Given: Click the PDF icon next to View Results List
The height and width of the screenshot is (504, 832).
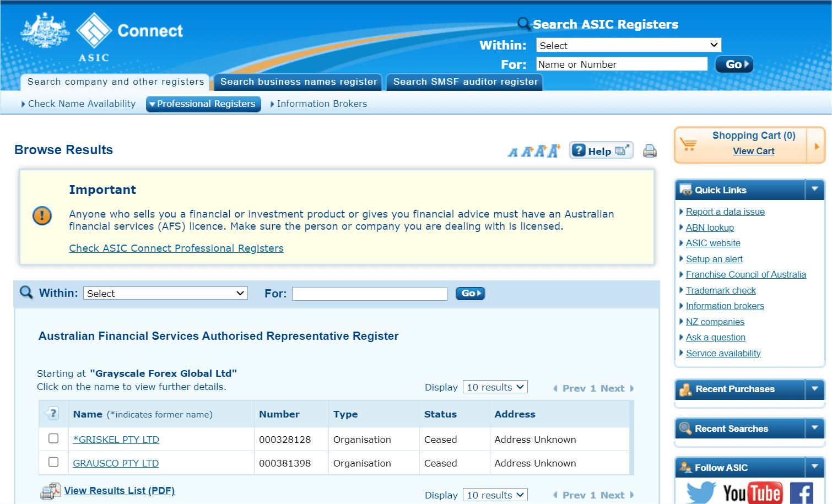Looking at the screenshot, I should tap(51, 491).
